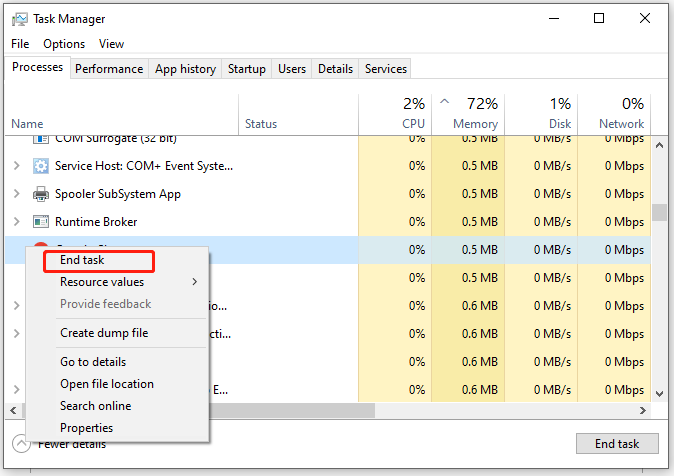The height and width of the screenshot is (476, 674).
Task: Switch to the Services tab
Action: pyautogui.click(x=386, y=69)
